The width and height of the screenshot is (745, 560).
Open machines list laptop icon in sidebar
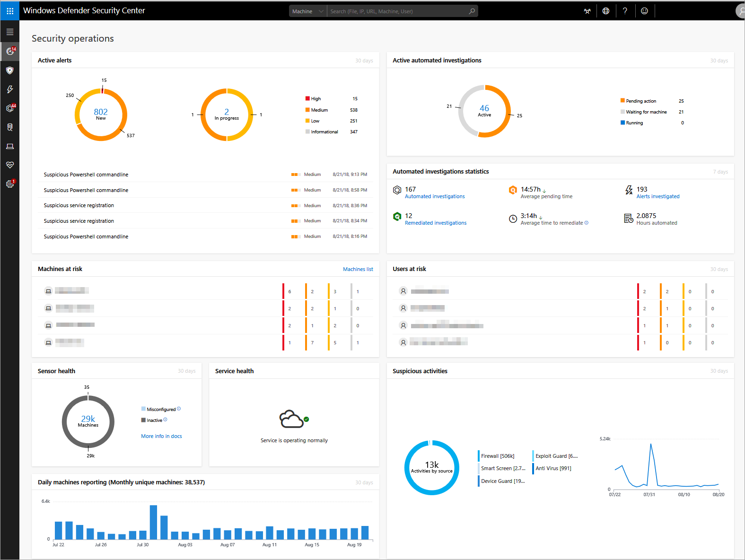click(x=9, y=146)
